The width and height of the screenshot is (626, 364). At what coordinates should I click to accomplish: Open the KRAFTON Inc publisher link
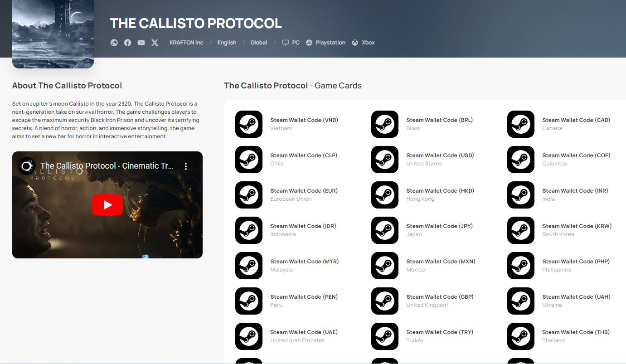point(186,43)
